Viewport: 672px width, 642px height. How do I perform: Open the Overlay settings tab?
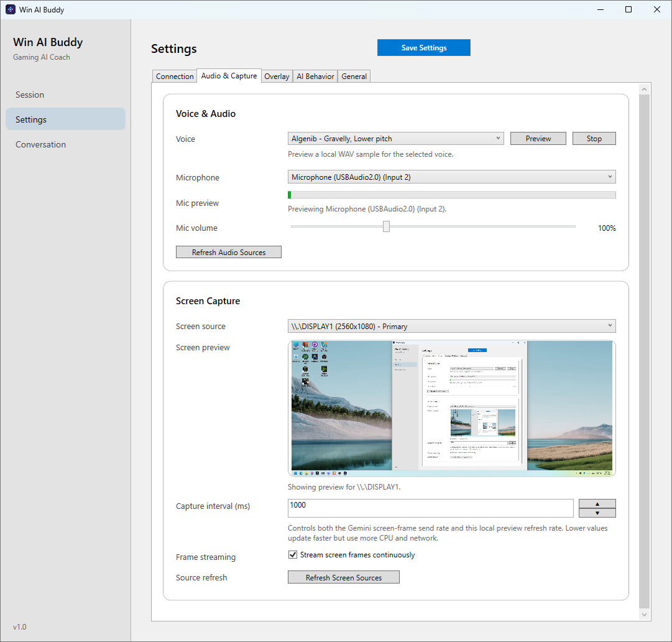pos(276,76)
